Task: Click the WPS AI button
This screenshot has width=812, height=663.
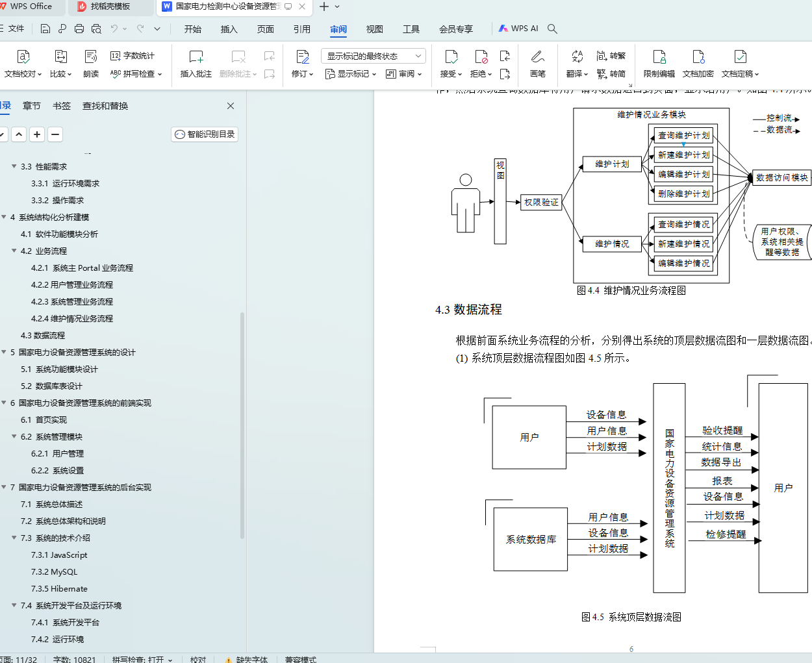Action: (x=518, y=29)
